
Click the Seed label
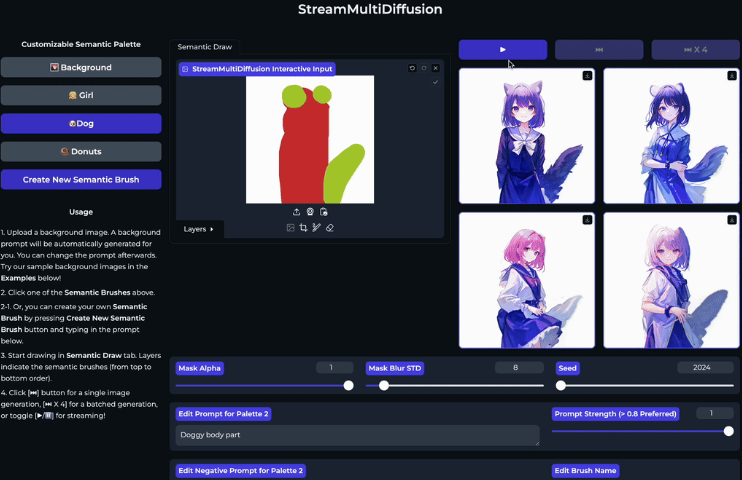click(x=567, y=368)
